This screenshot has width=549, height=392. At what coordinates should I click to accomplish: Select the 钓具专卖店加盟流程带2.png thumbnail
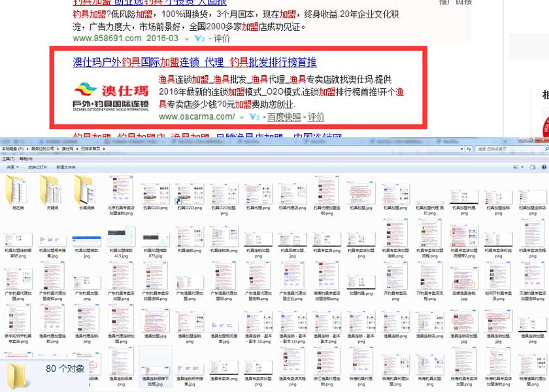(464, 242)
